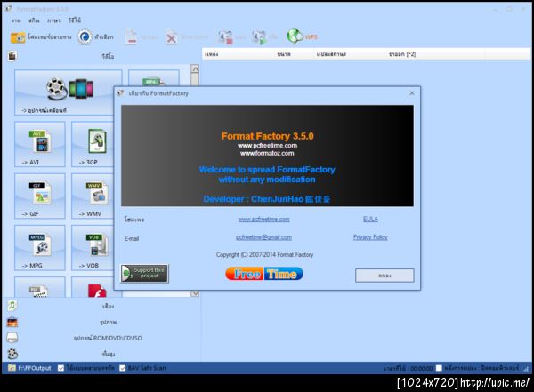Expand the Audio category with music note

tap(102, 306)
